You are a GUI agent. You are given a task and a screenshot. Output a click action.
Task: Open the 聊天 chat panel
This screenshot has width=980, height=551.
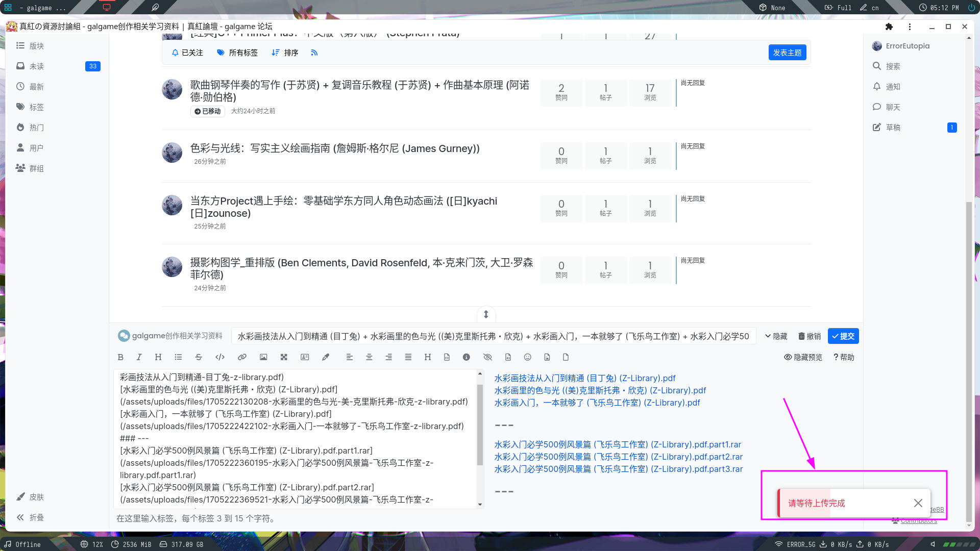(887, 107)
